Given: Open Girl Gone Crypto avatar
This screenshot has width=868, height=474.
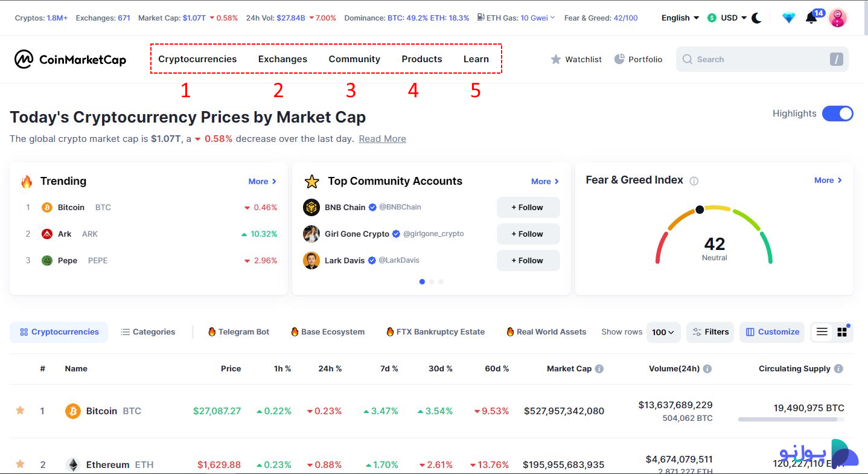Looking at the screenshot, I should pos(311,234).
